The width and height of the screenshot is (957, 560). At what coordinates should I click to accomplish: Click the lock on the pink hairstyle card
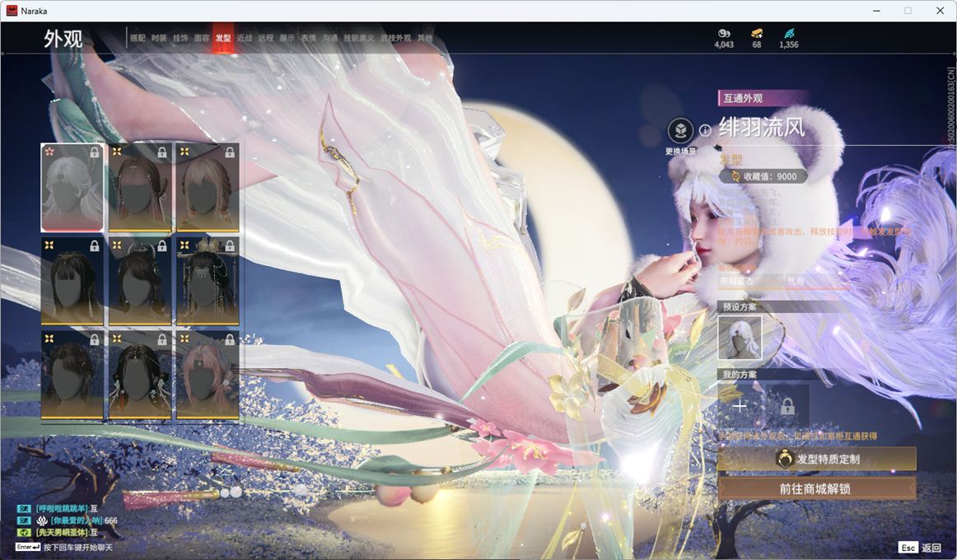230,339
